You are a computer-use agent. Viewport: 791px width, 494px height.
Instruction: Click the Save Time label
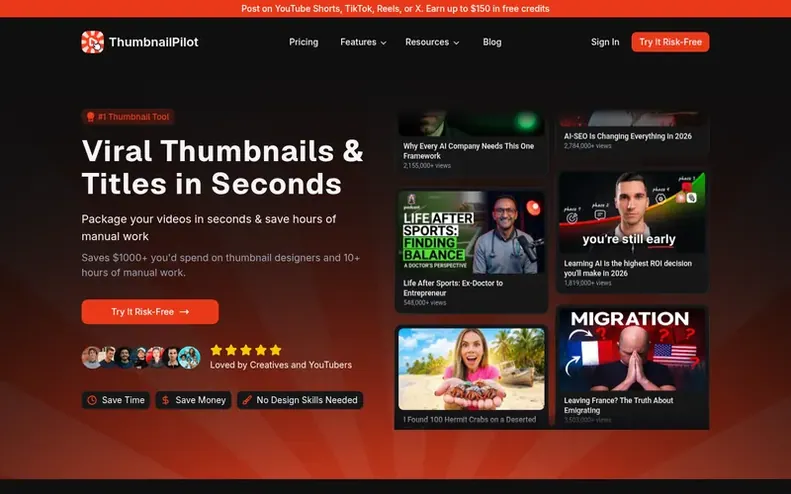pos(123,400)
